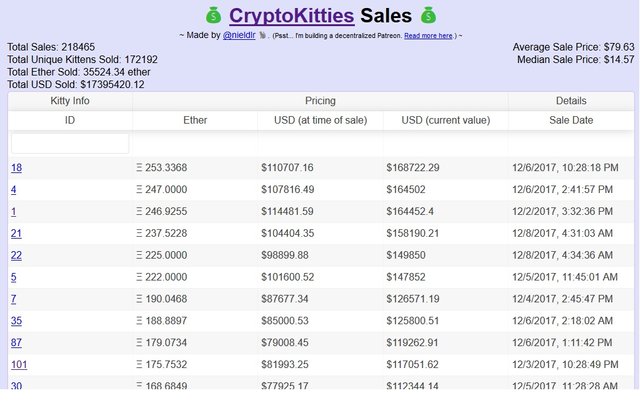Viewport: 640px width, 410px height.
Task: Sort by USD (current value) header
Action: point(446,120)
